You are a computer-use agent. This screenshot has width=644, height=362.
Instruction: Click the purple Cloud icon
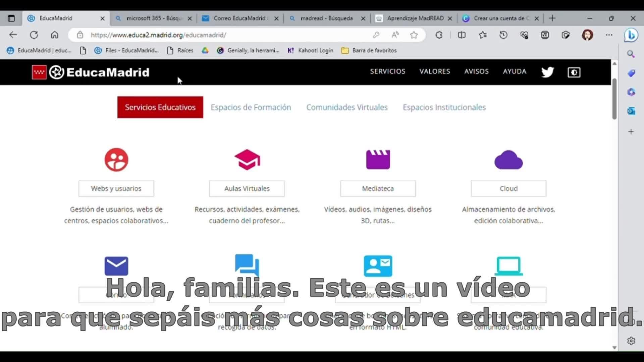(508, 160)
